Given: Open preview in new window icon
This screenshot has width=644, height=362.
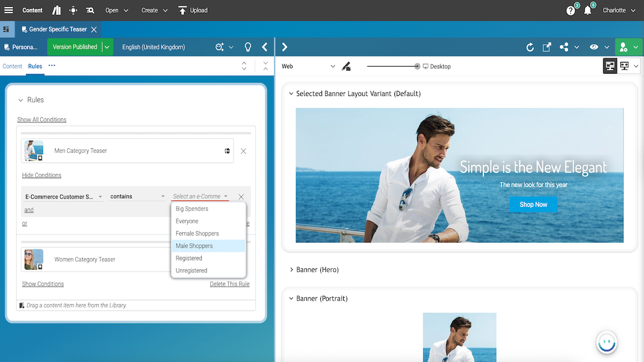Looking at the screenshot, I should tap(547, 47).
